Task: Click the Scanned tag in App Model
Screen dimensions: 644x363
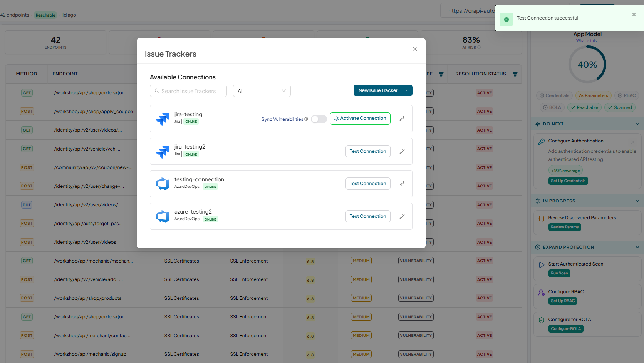Action: pyautogui.click(x=620, y=107)
